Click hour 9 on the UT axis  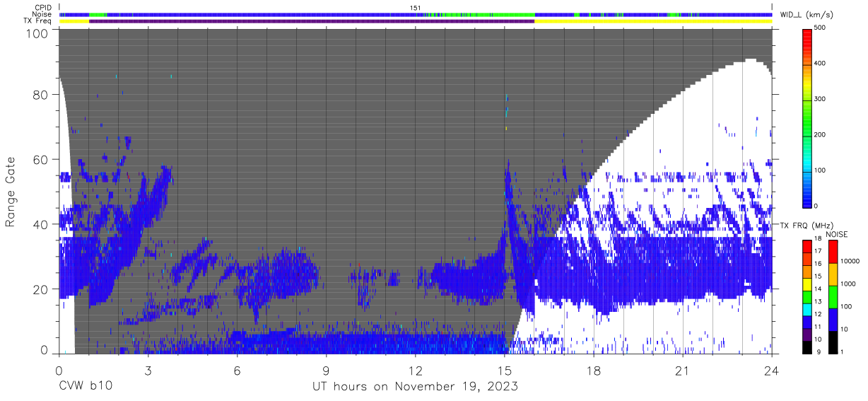pyautogui.click(x=327, y=371)
